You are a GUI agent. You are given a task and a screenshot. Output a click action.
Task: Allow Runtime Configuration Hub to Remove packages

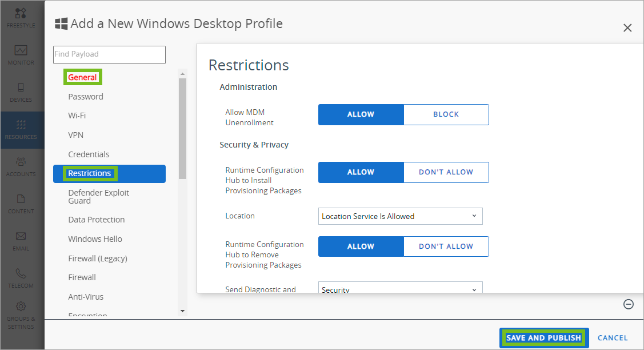[361, 246]
